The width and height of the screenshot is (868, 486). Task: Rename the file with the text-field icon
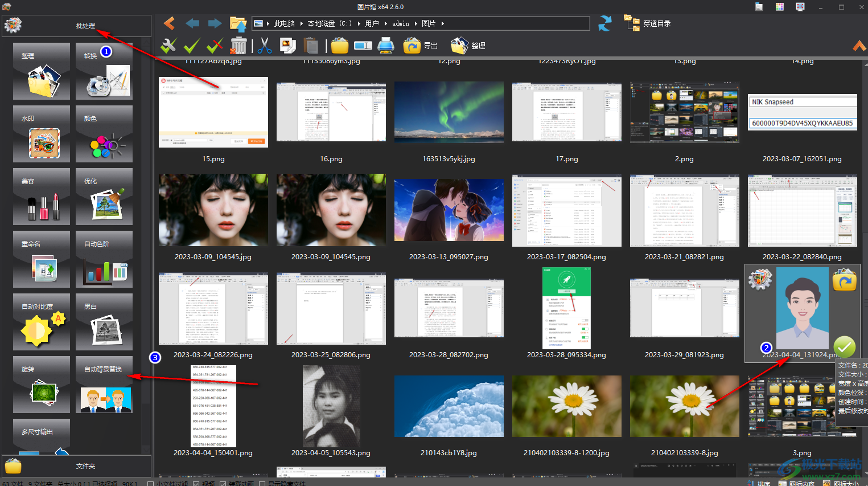[x=363, y=46]
